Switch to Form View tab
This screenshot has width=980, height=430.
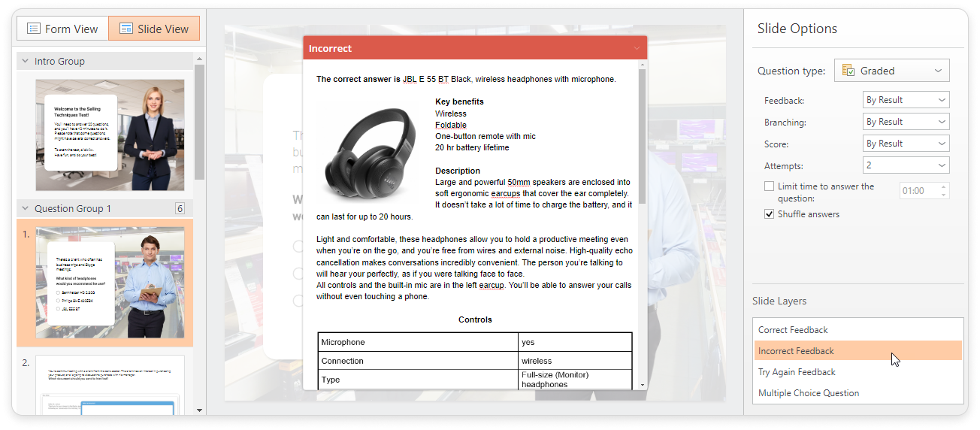(x=63, y=29)
